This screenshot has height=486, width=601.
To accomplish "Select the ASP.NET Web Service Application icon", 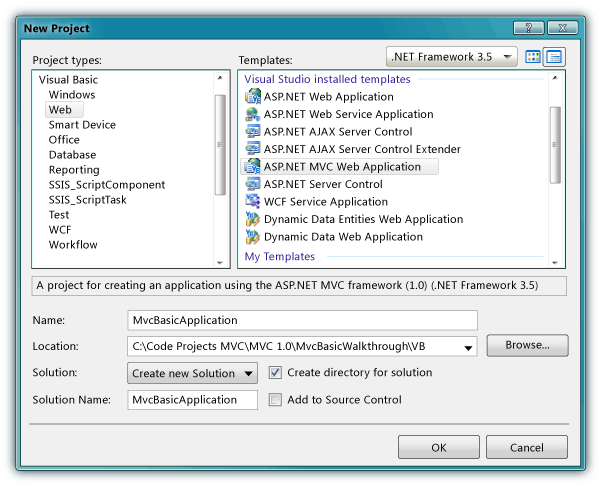I will (253, 114).
